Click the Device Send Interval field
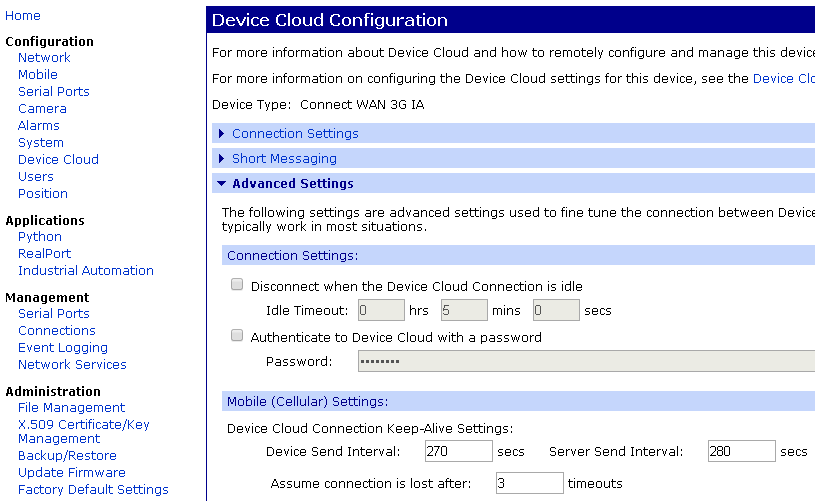The image size is (815, 501). [x=458, y=451]
